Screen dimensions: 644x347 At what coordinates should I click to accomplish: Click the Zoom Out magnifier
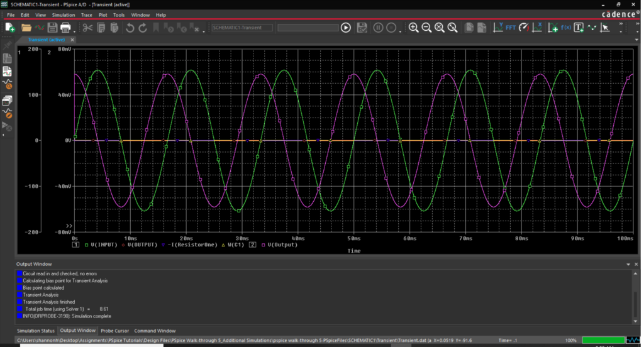pos(427,28)
